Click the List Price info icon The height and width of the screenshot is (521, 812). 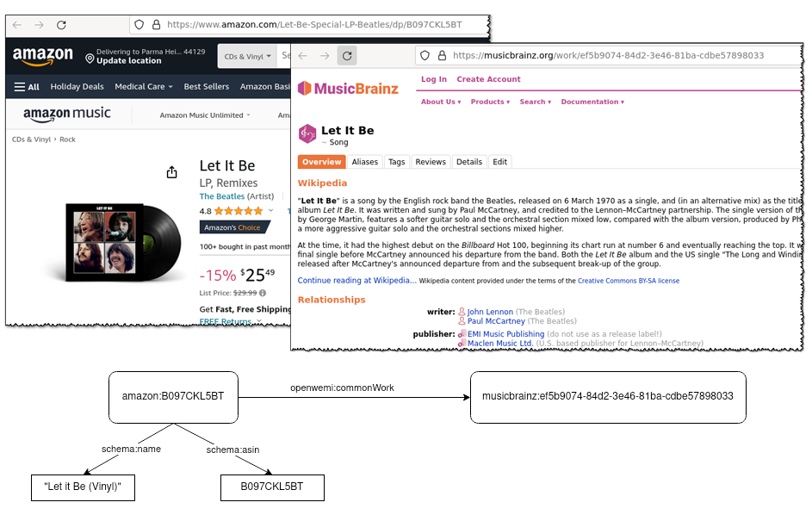263,294
